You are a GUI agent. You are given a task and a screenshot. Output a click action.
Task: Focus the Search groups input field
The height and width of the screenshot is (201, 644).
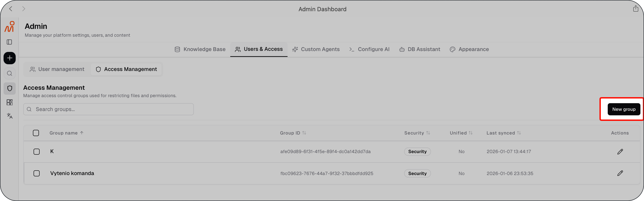coord(109,109)
